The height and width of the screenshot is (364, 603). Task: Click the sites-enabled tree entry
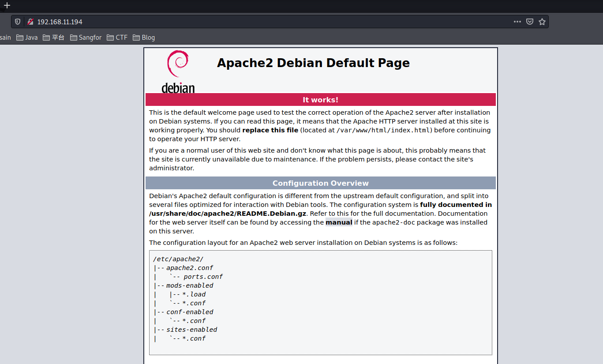pos(192,330)
